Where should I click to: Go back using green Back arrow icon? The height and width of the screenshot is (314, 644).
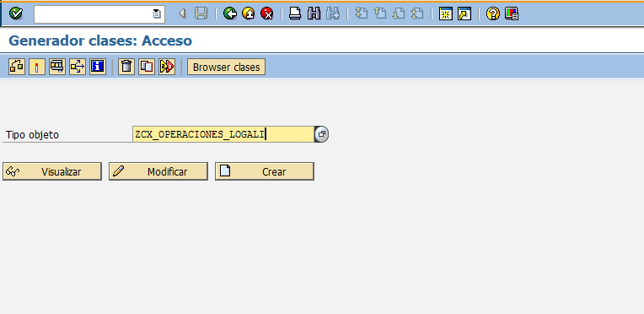point(230,14)
